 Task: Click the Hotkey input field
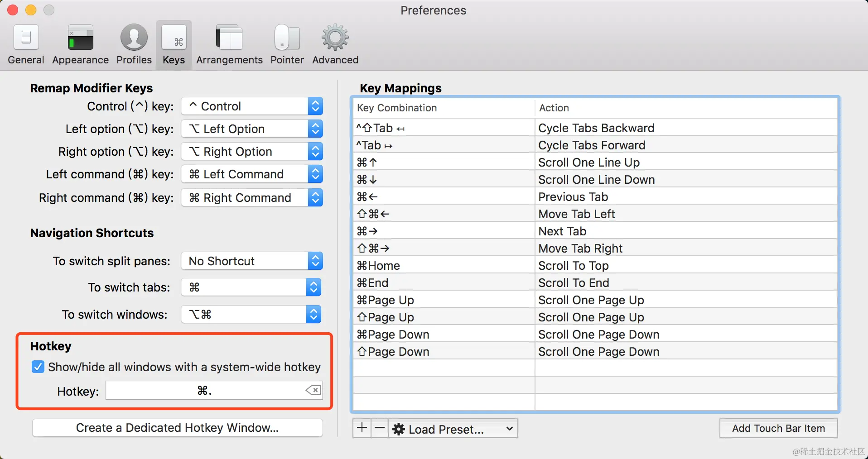(214, 390)
